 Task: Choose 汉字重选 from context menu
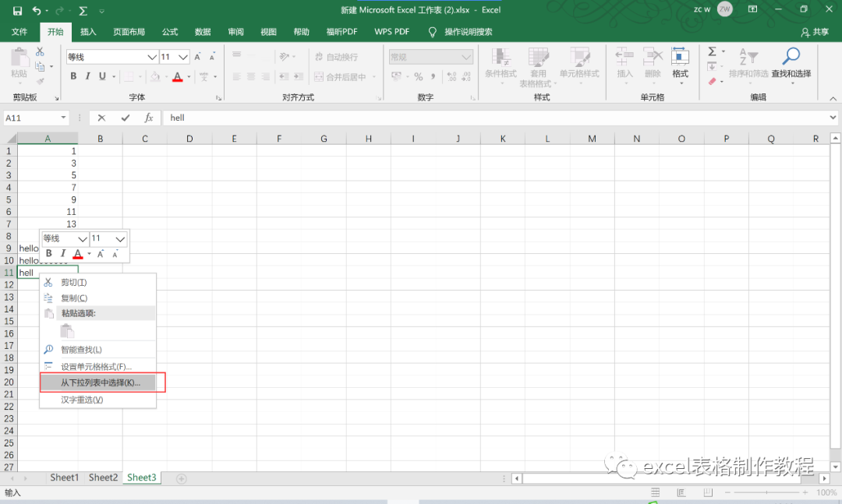[x=97, y=400]
